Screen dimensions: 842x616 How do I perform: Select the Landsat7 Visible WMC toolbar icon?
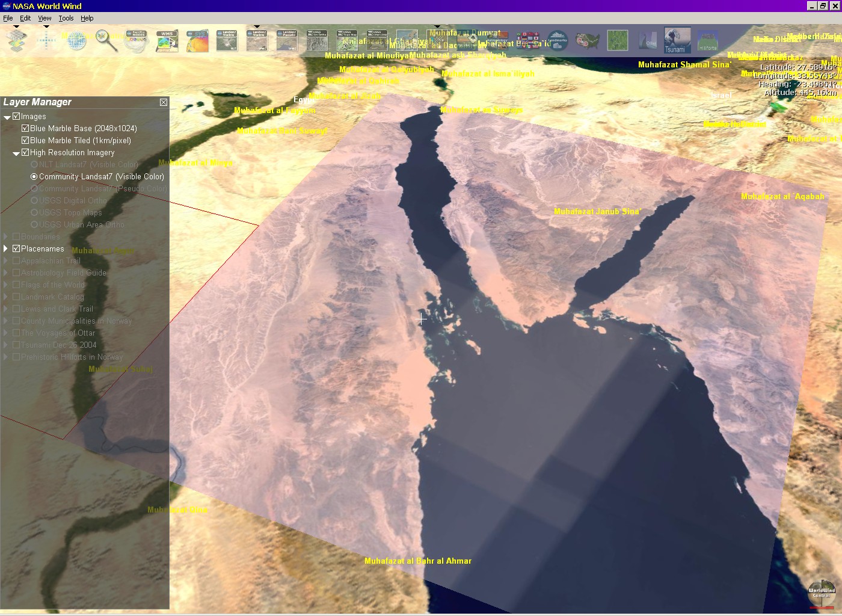coord(257,40)
